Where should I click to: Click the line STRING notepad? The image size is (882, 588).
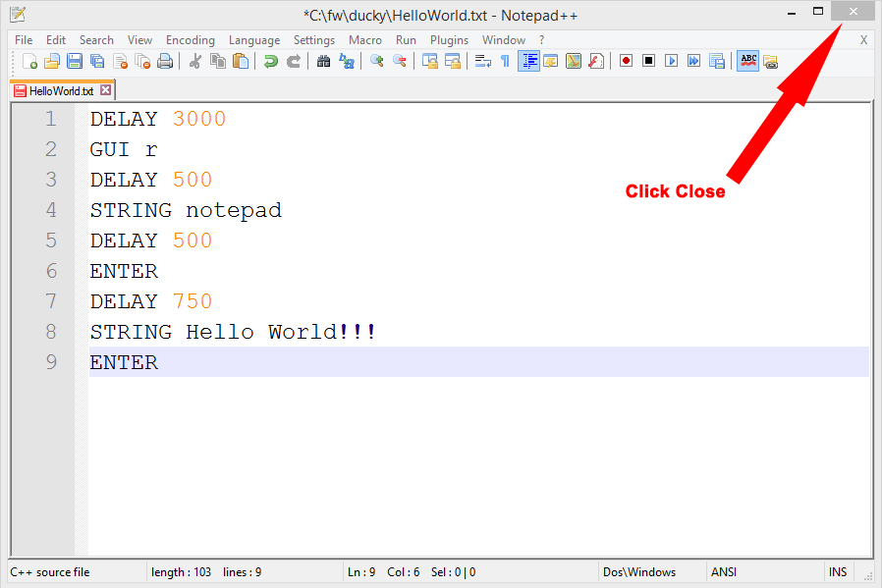click(186, 210)
